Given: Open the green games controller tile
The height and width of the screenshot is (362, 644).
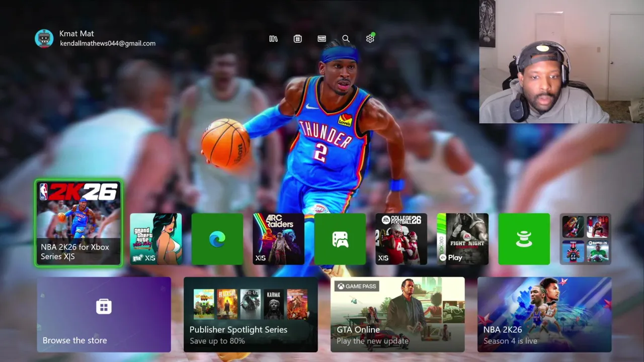Looking at the screenshot, I should pyautogui.click(x=340, y=239).
